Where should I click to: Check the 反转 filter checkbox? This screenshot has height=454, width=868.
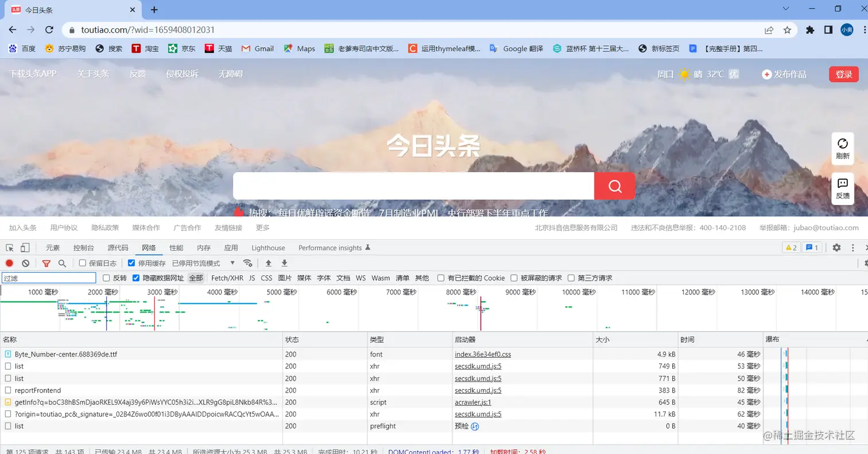pos(106,278)
